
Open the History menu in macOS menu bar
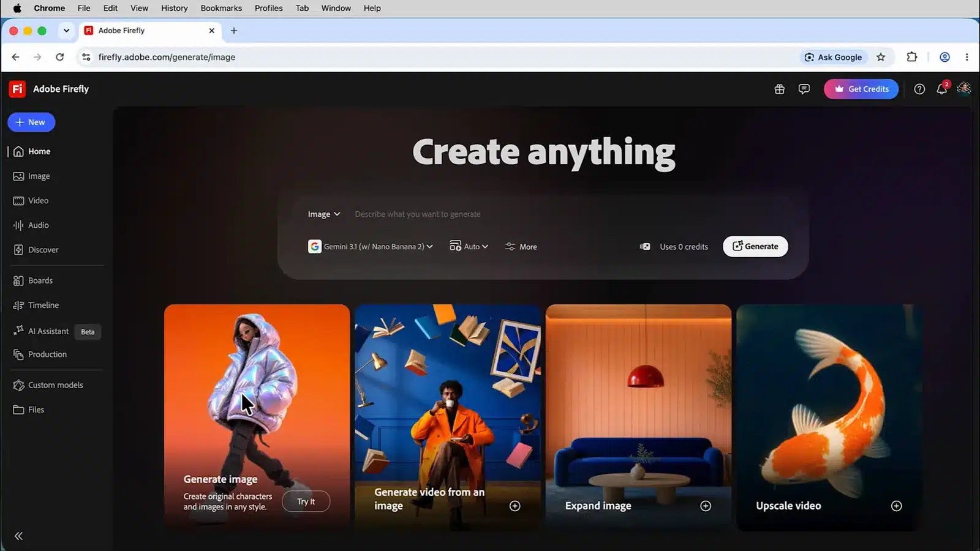[x=175, y=8]
